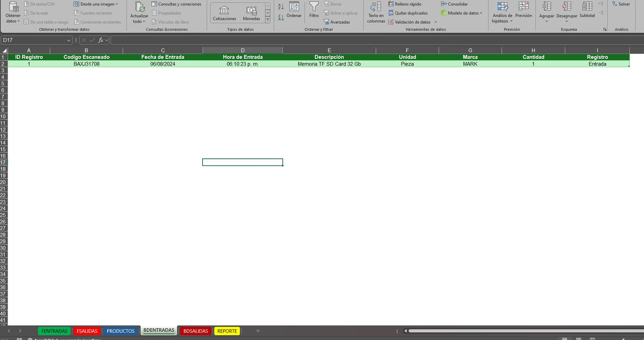
Task: Click the Name Box showing D17
Action: [33, 40]
